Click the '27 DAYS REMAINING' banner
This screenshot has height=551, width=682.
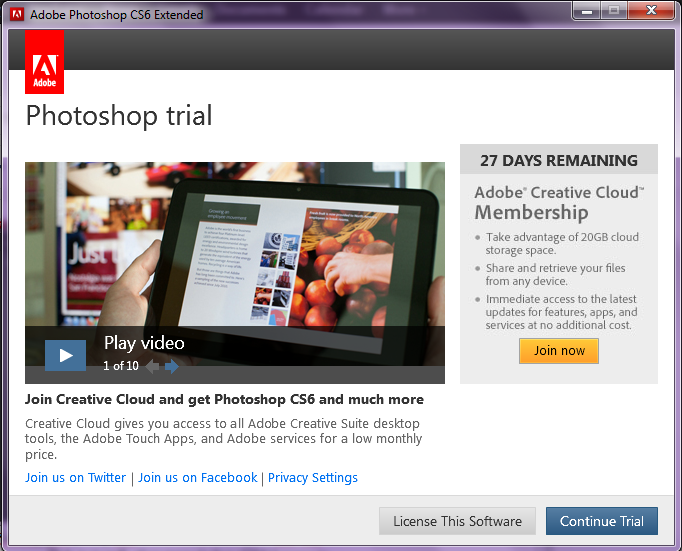coord(559,160)
